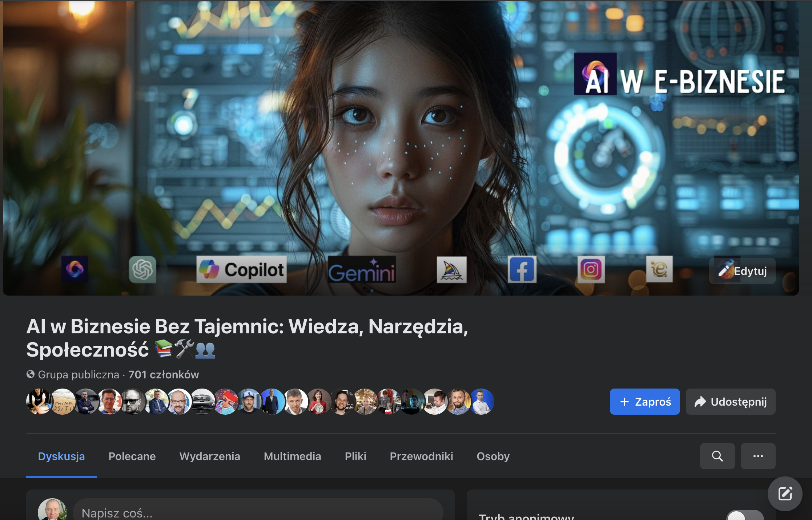Click the purple swirl logo at cover bottom-left

click(75, 269)
